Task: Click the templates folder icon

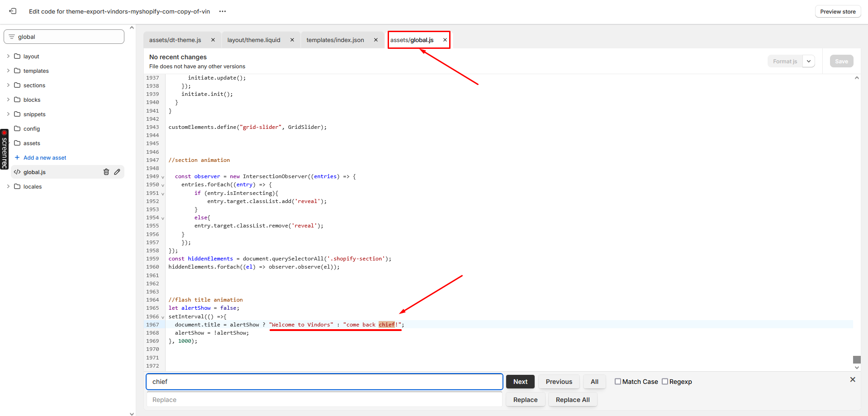Action: tap(17, 71)
